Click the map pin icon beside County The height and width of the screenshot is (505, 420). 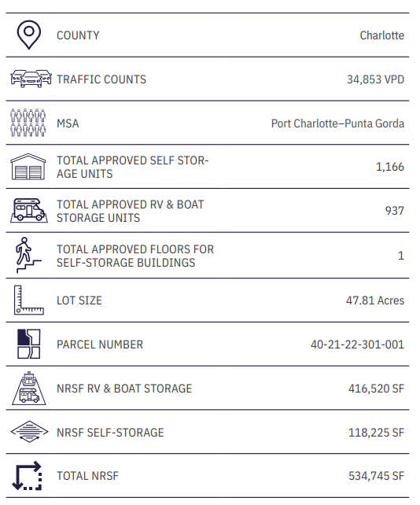click(x=29, y=35)
